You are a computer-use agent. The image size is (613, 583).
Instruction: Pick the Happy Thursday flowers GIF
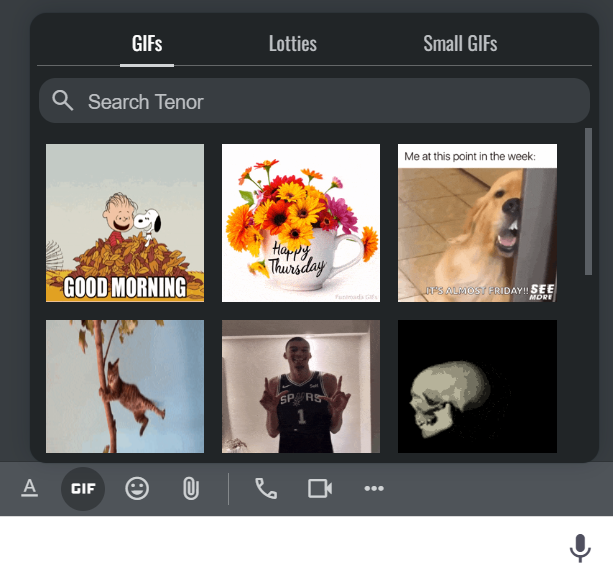[301, 223]
